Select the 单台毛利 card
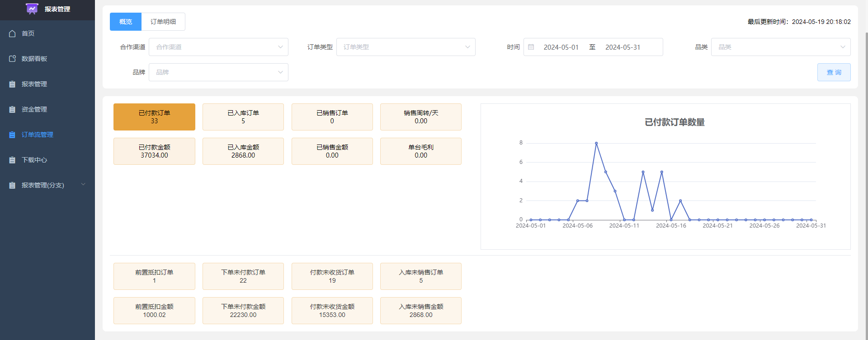This screenshot has width=868, height=340. pos(421,151)
